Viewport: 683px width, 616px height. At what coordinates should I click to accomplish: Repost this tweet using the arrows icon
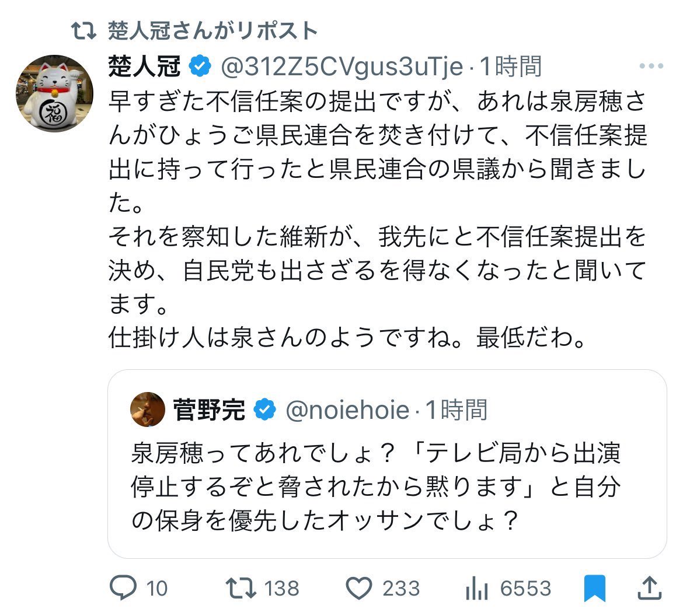pos(242,587)
